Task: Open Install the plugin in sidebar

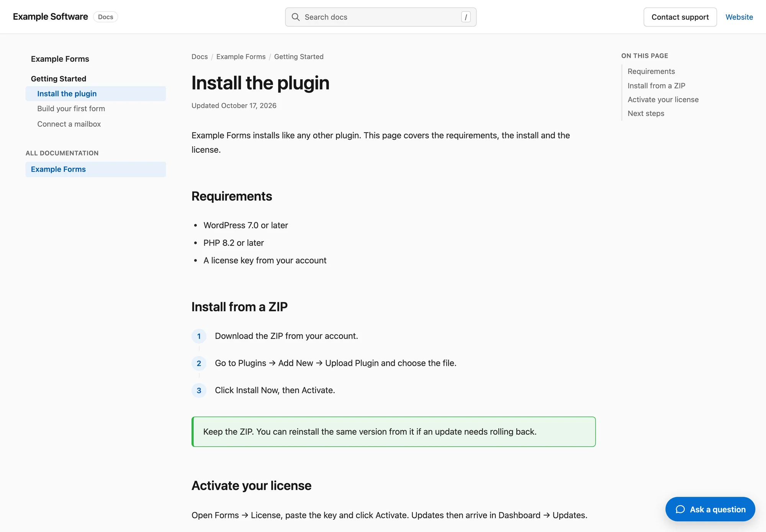Action: [x=96, y=94]
